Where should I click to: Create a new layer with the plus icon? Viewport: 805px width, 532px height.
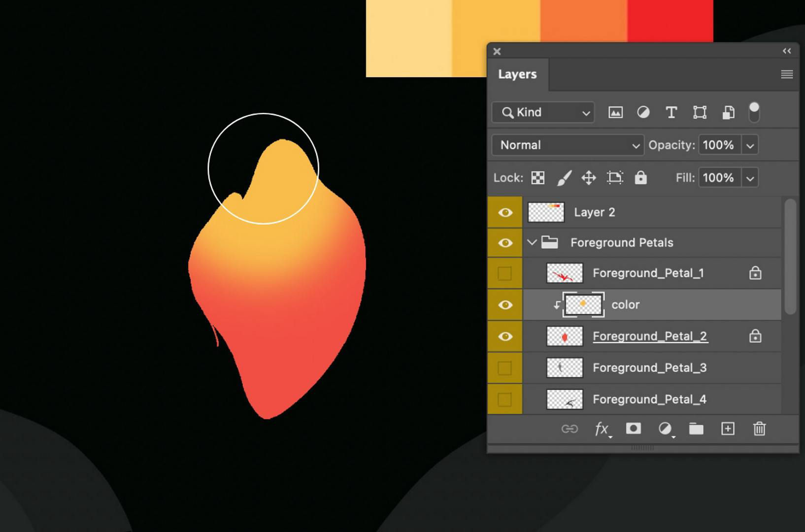coord(728,429)
